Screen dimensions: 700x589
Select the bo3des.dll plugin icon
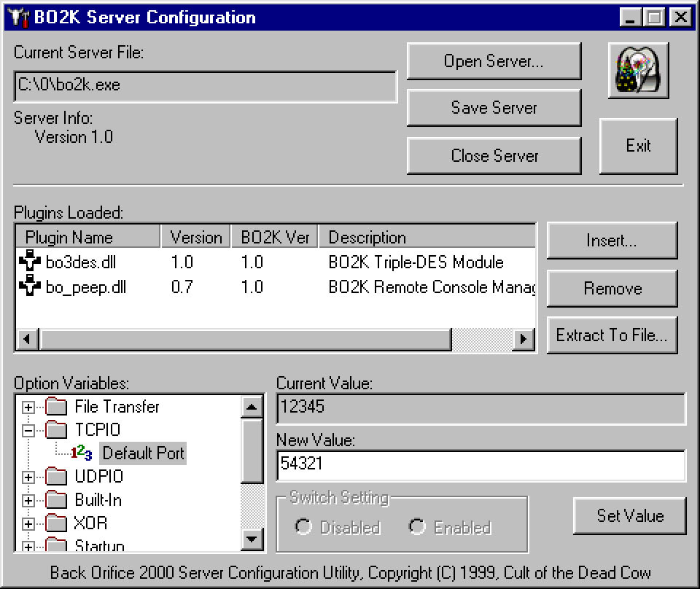pos(30,262)
